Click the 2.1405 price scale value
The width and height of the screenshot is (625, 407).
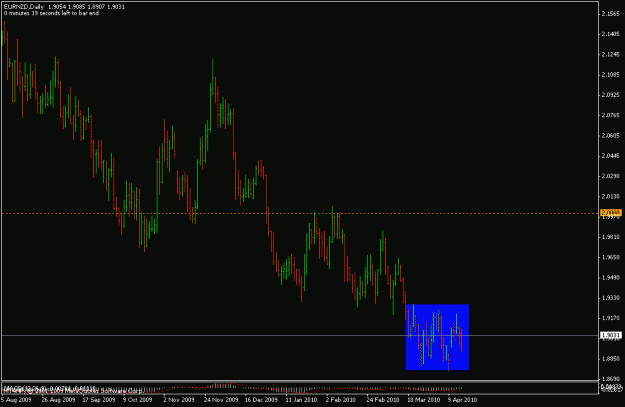point(611,34)
